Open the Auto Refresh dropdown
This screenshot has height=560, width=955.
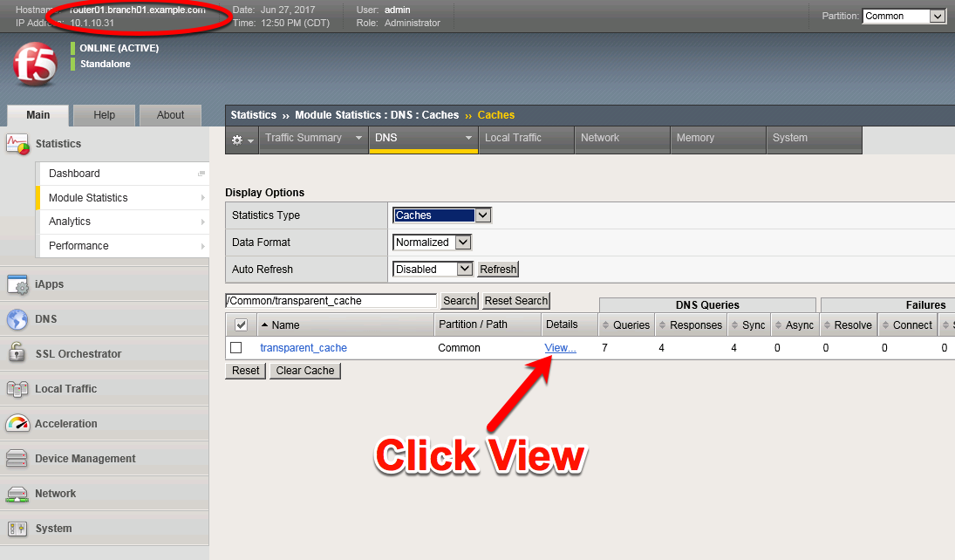(433, 269)
